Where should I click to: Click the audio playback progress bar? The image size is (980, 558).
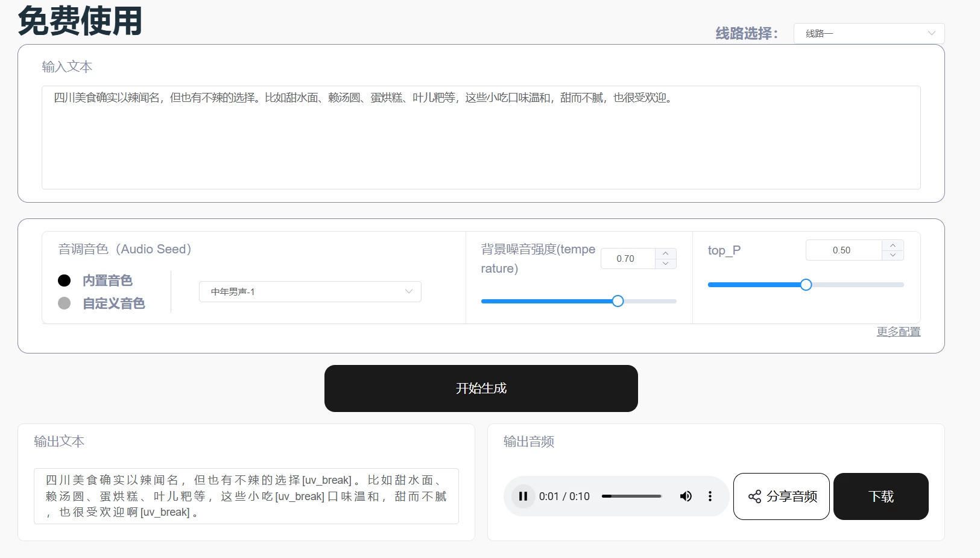click(x=631, y=496)
